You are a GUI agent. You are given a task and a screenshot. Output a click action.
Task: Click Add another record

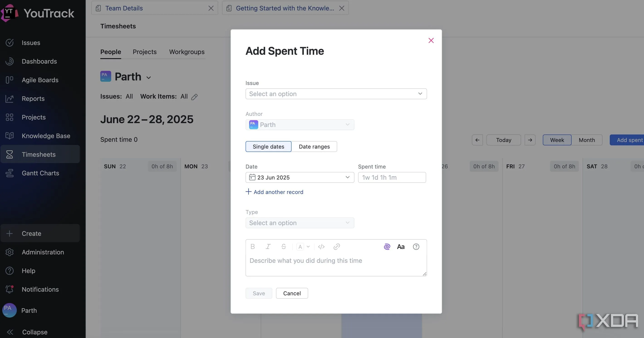pos(274,192)
